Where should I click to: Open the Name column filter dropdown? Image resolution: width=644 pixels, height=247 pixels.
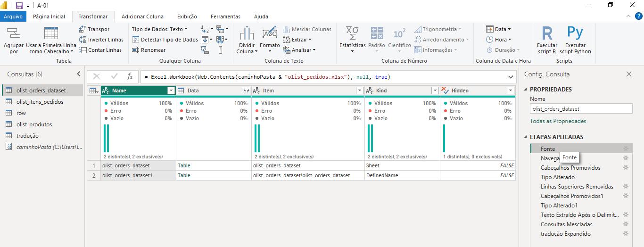[171, 91]
